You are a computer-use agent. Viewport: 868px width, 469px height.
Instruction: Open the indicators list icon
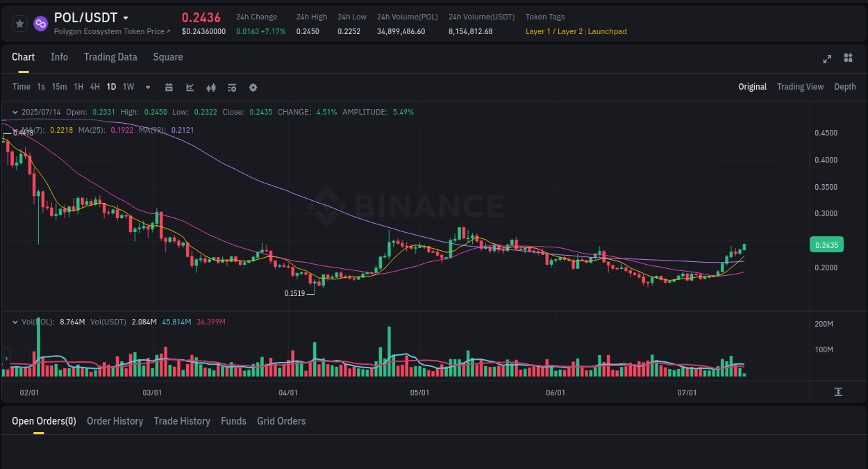pos(231,87)
